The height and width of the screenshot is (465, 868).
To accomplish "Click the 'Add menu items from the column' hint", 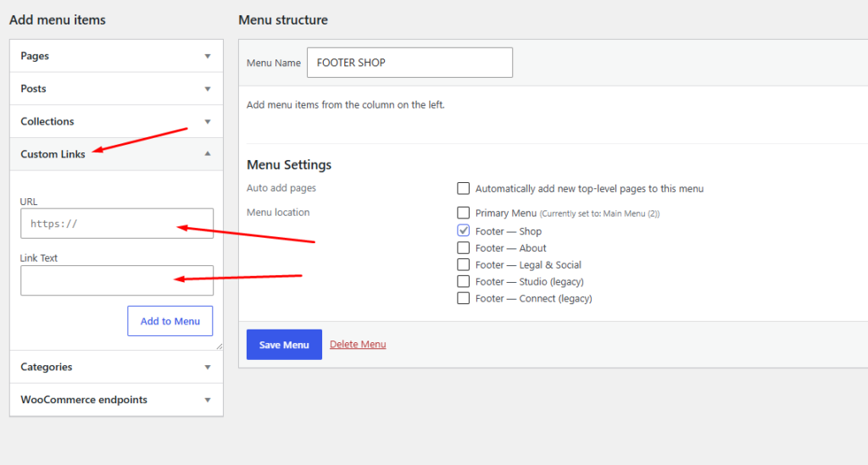I will click(346, 104).
